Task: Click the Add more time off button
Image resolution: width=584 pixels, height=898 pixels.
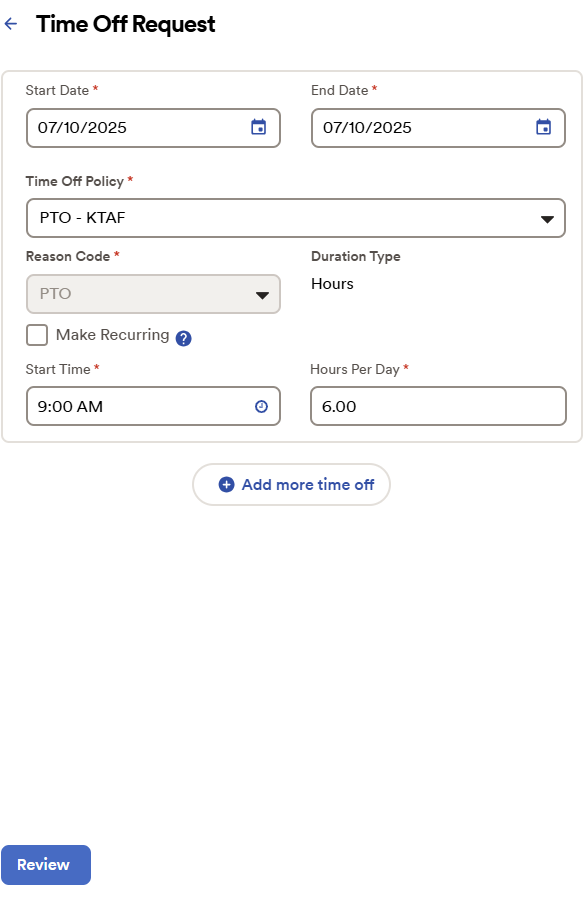Action: 291,485
